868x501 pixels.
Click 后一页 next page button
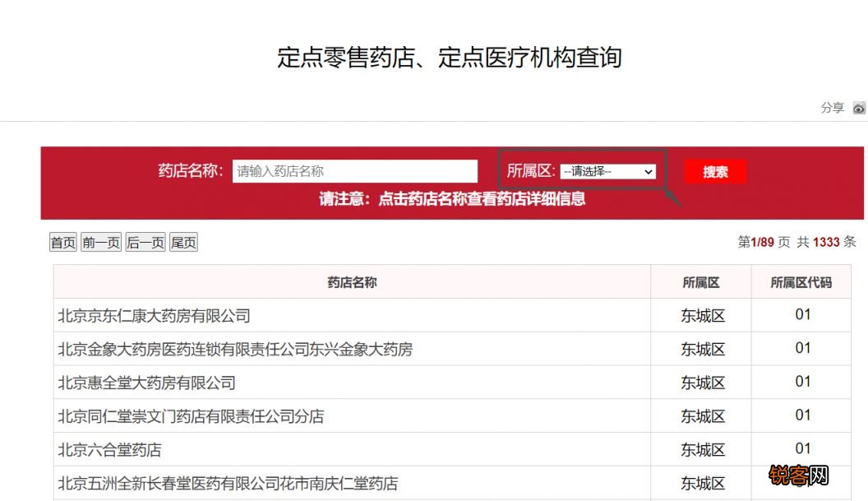tap(145, 242)
